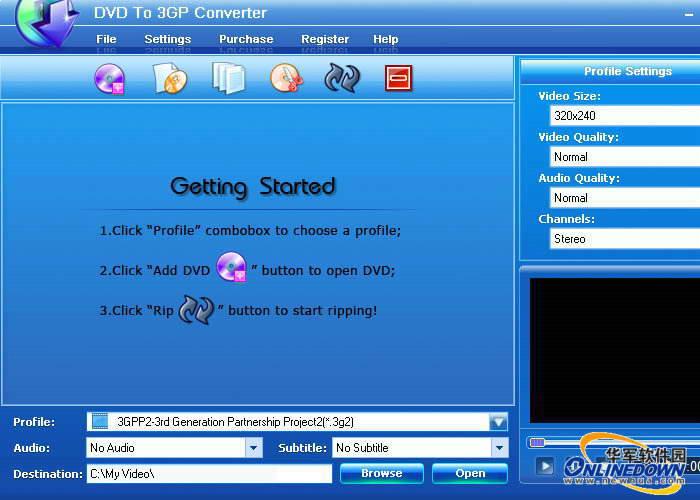Open the File menu
The height and width of the screenshot is (500, 700).
[106, 39]
